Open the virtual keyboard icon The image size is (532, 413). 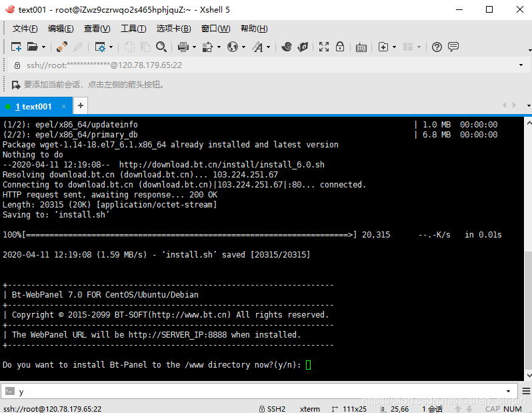[361, 47]
